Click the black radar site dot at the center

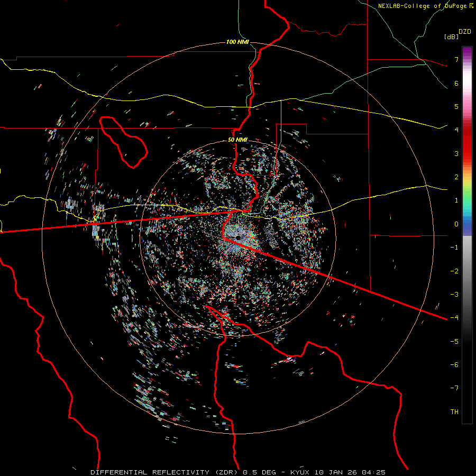point(239,237)
